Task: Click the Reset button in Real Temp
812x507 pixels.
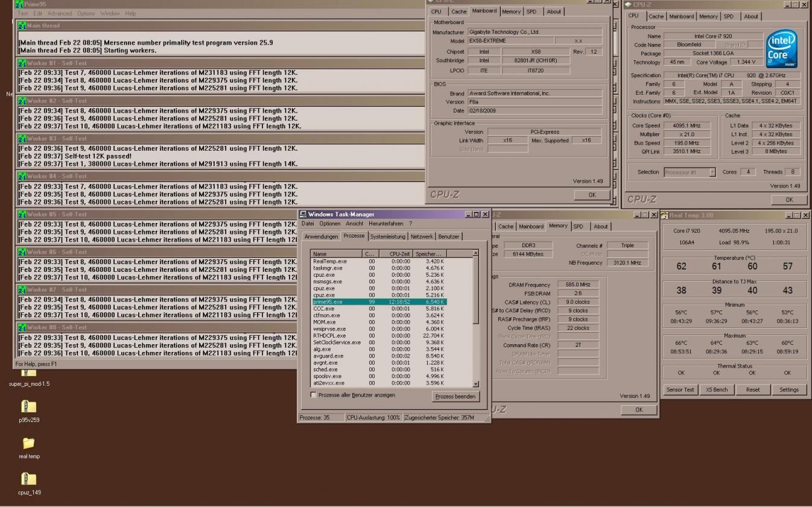Action: pyautogui.click(x=753, y=389)
